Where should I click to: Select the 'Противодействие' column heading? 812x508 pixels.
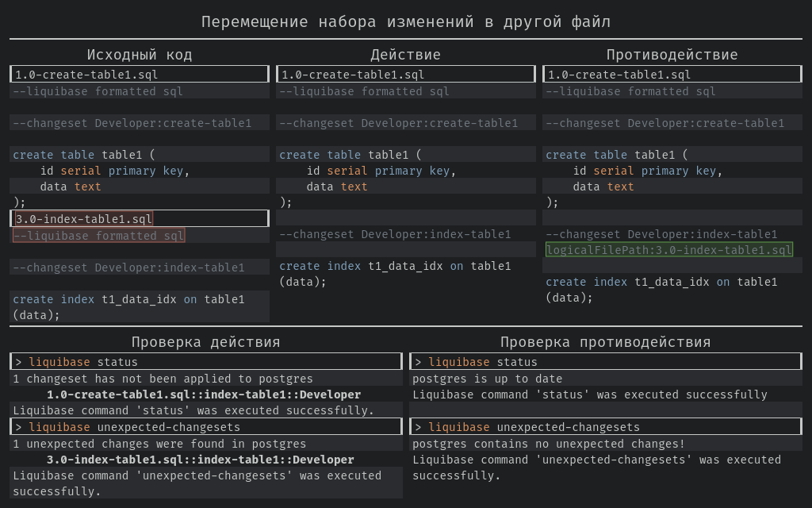[672, 55]
